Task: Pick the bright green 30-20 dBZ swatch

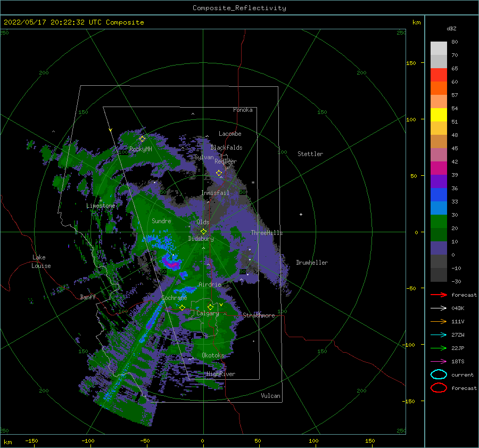Action: click(439, 222)
